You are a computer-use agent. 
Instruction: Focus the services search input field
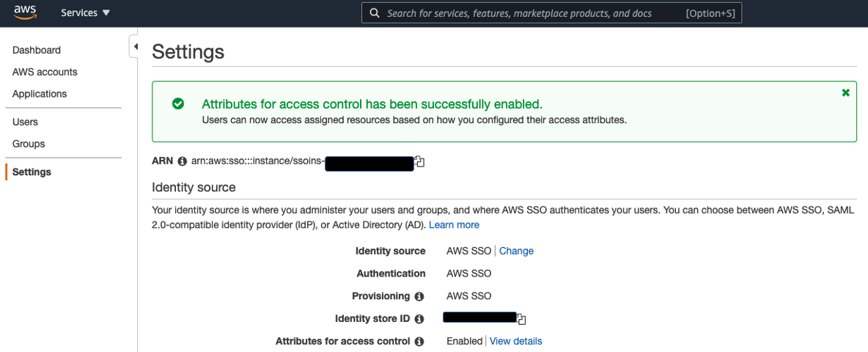point(528,13)
